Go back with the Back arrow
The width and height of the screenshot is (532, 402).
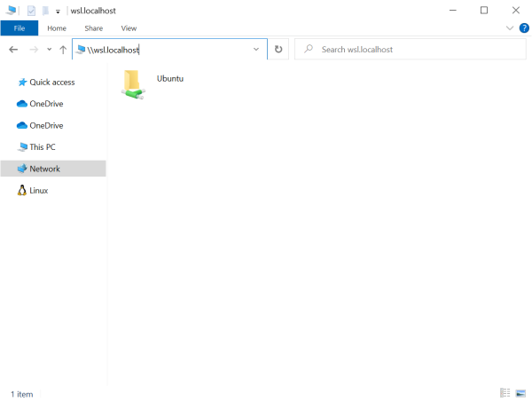click(13, 50)
